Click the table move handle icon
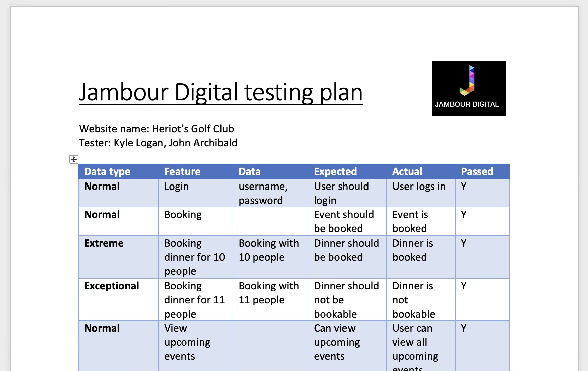 [x=74, y=159]
